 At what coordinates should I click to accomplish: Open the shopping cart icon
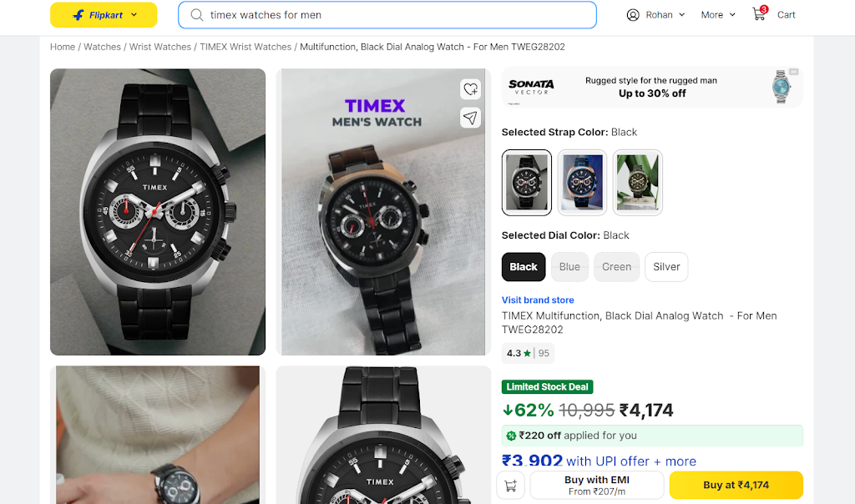coord(760,13)
